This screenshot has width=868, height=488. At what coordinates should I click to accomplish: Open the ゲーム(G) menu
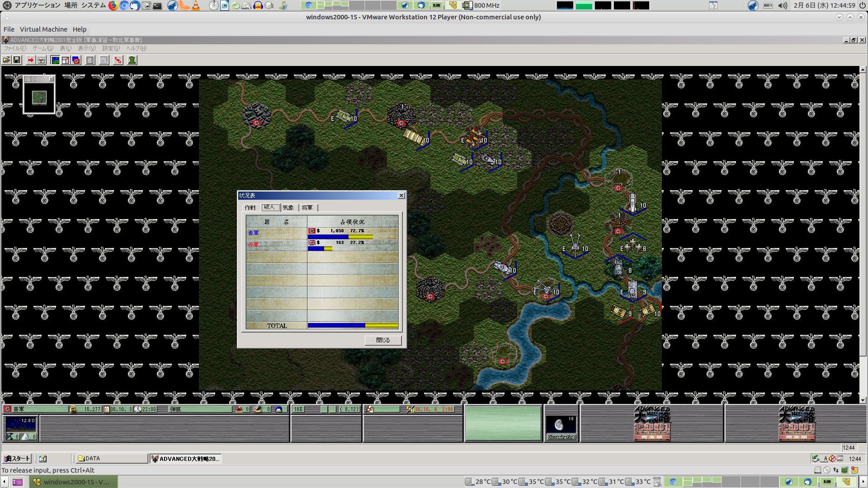pyautogui.click(x=42, y=48)
